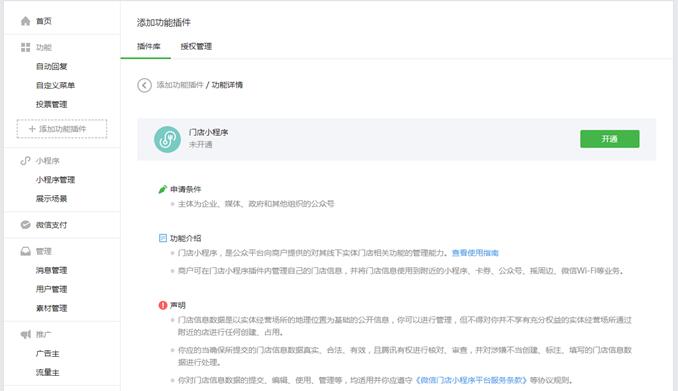Open the 查看使用指南 link
The width and height of the screenshot is (678, 391).
(475, 253)
